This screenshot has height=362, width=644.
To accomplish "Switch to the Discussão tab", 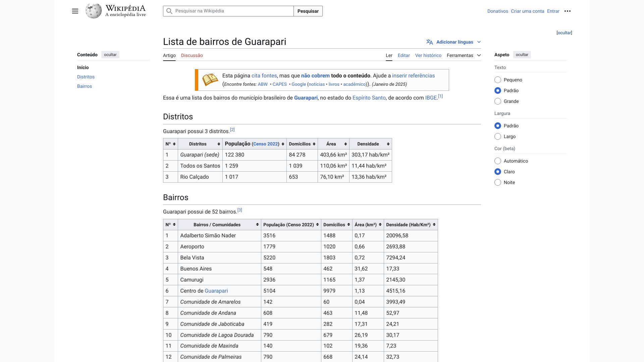I will click(x=192, y=55).
